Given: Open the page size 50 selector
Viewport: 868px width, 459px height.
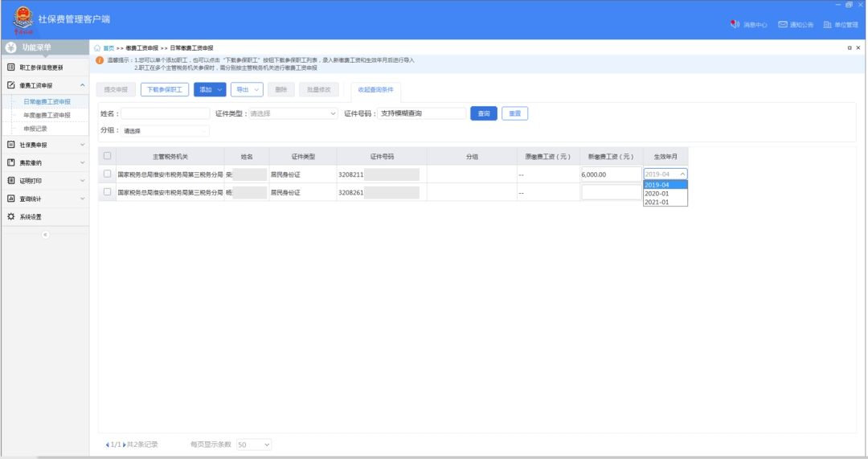Looking at the screenshot, I should pyautogui.click(x=254, y=445).
